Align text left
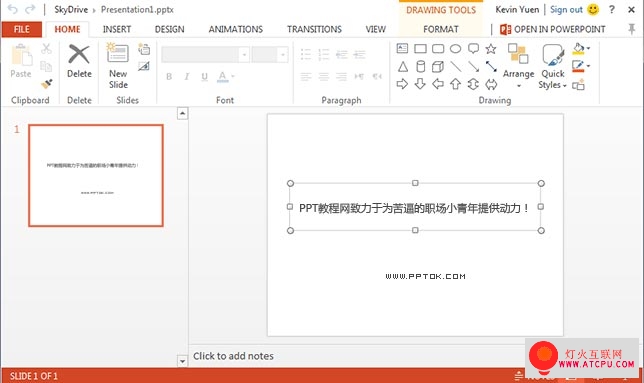Screen dimensions: 644x383 click(306, 76)
